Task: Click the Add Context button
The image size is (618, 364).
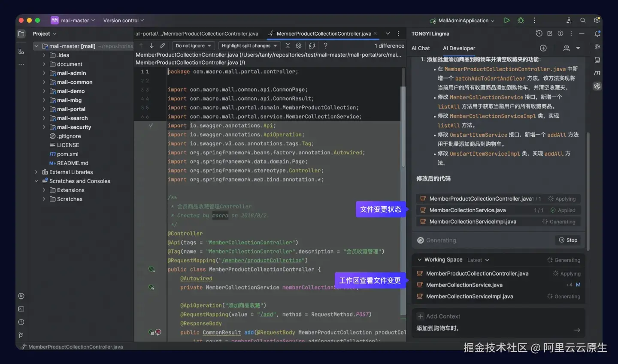Action: [439, 316]
